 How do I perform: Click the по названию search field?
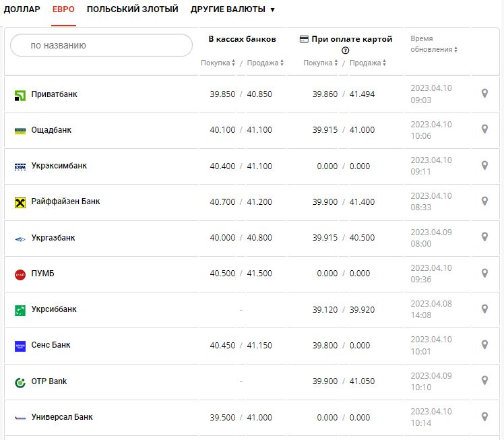pos(101,45)
